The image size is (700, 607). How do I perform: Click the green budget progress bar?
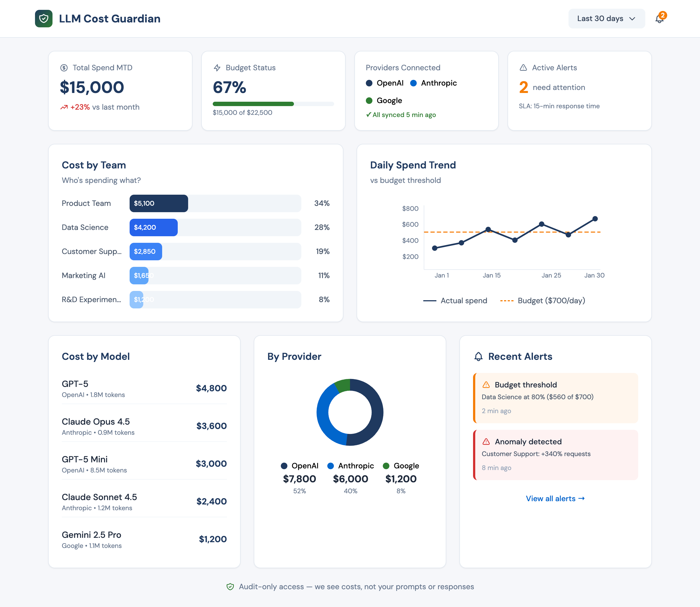point(253,104)
